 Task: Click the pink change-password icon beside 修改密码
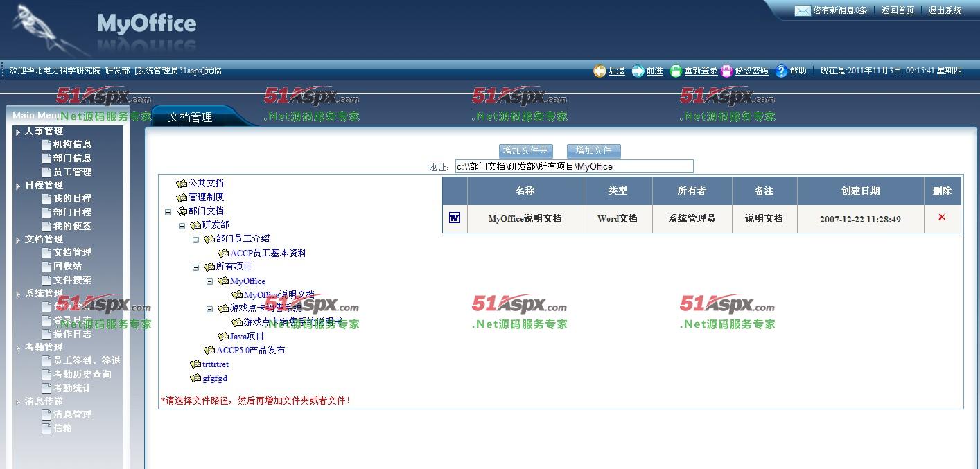(726, 71)
